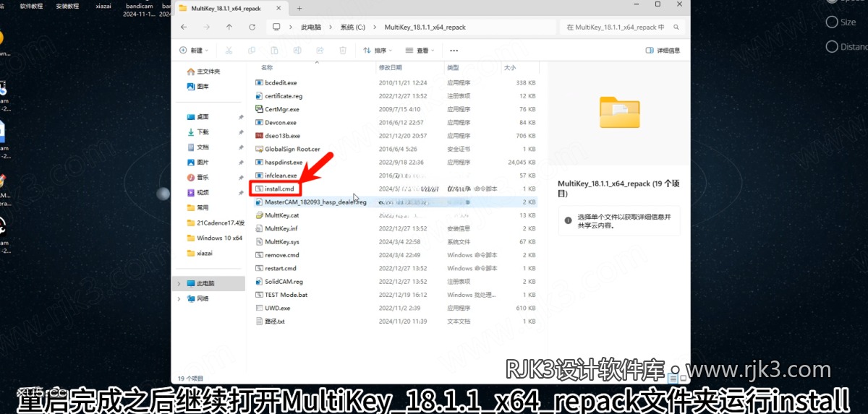Open the 排序 sort dropdown

378,51
